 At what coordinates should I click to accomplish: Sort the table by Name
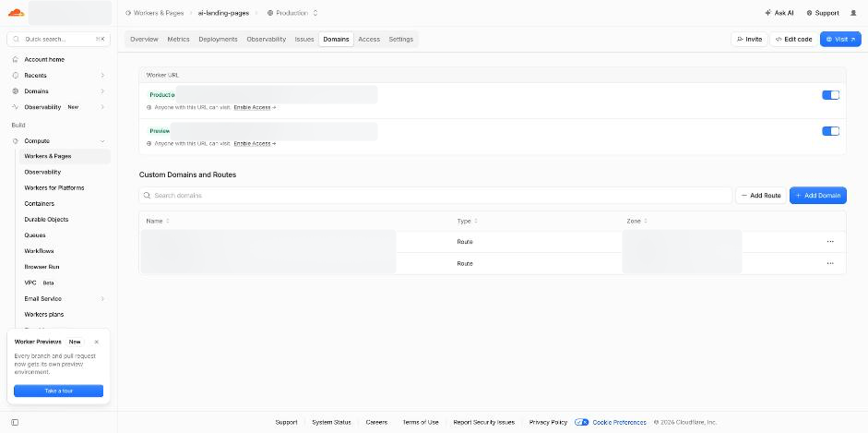158,221
